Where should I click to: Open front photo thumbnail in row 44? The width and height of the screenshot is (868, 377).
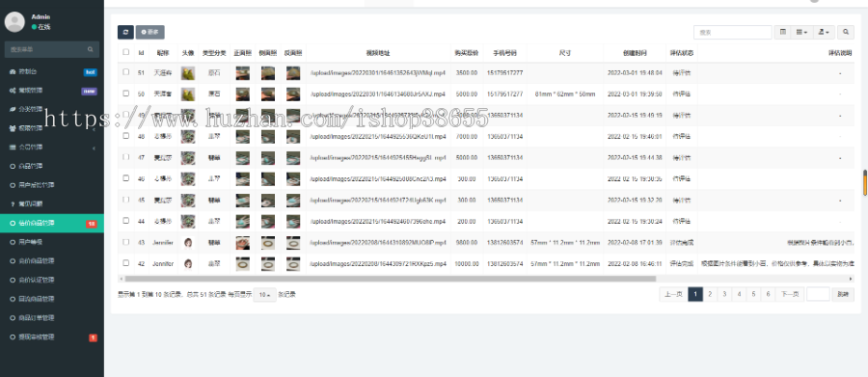[x=242, y=221]
